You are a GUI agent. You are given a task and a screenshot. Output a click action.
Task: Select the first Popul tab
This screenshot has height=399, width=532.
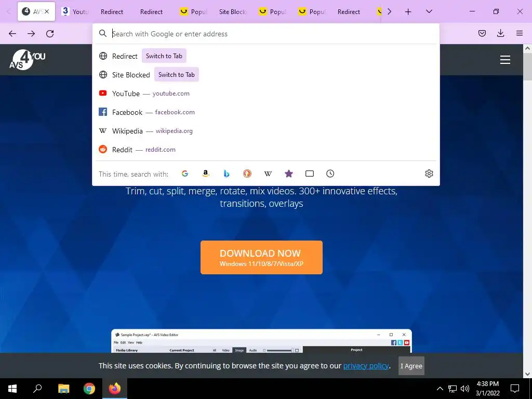[x=193, y=12]
